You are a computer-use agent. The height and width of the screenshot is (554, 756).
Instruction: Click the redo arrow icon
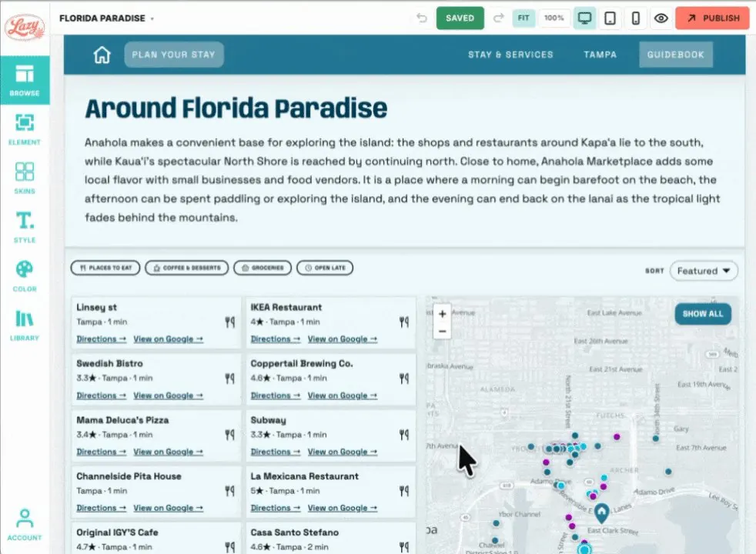[x=499, y=18]
